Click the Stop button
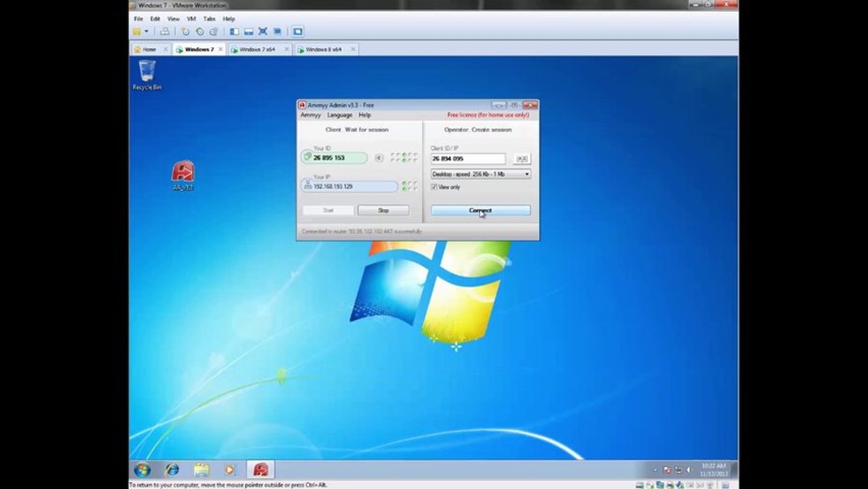Screen dimensions: 868x489 pyautogui.click(x=383, y=211)
